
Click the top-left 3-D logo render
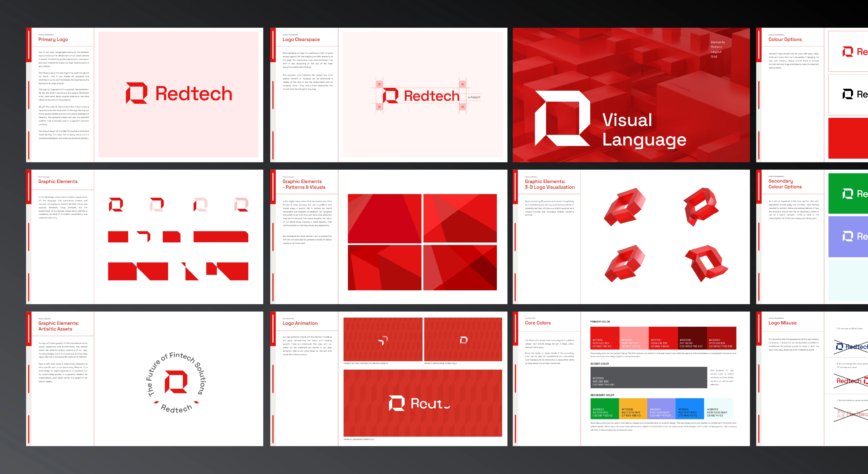pyautogui.click(x=625, y=207)
